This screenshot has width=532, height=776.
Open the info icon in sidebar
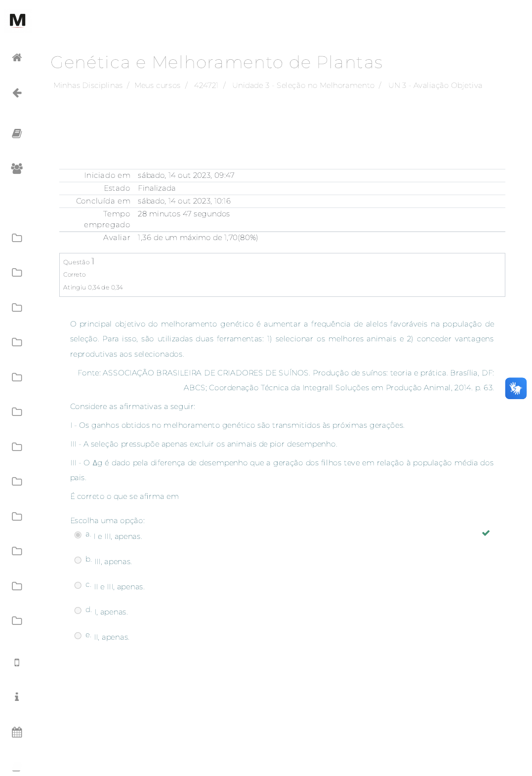(x=17, y=697)
